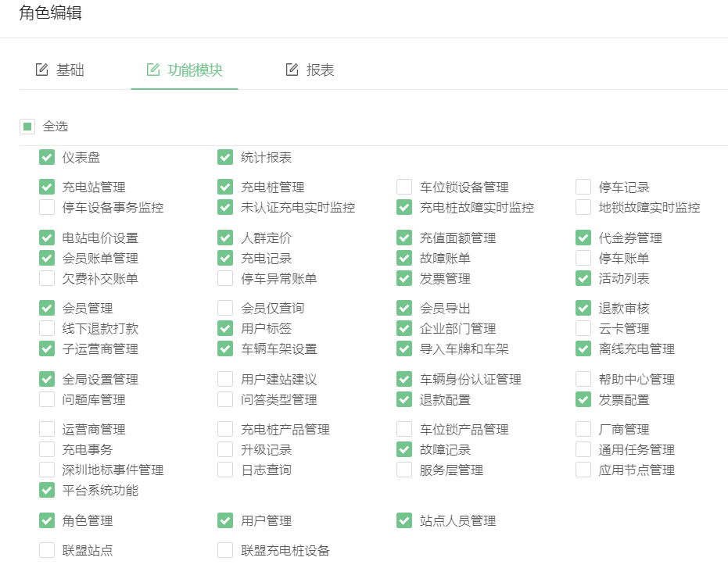Check 地锁故障实时监控 checkbox

point(583,207)
